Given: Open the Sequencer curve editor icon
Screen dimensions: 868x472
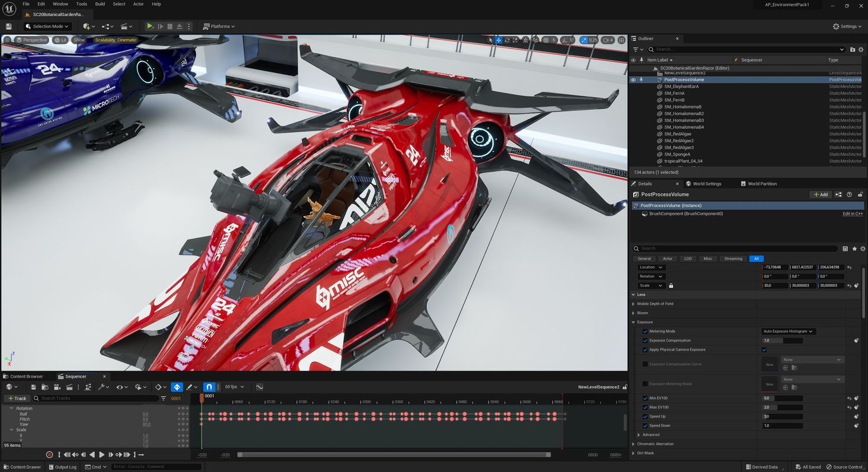Looking at the screenshot, I should pos(260,387).
